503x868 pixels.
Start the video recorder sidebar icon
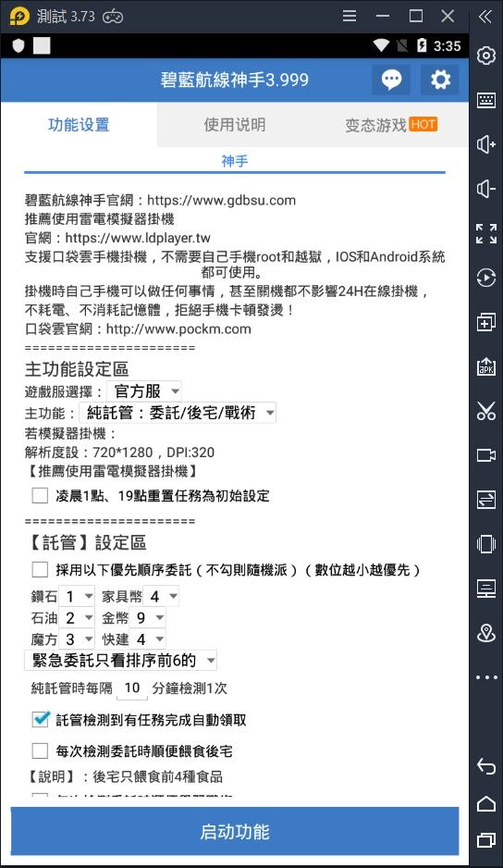(x=485, y=455)
